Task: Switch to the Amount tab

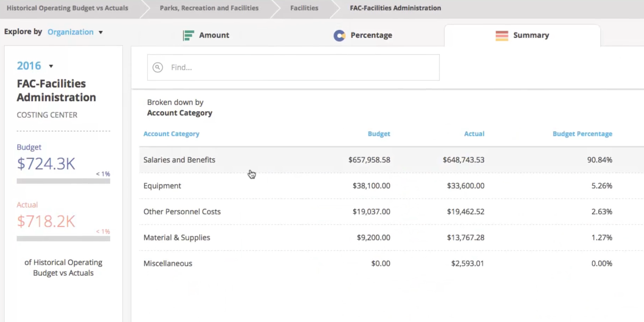Action: click(x=214, y=35)
